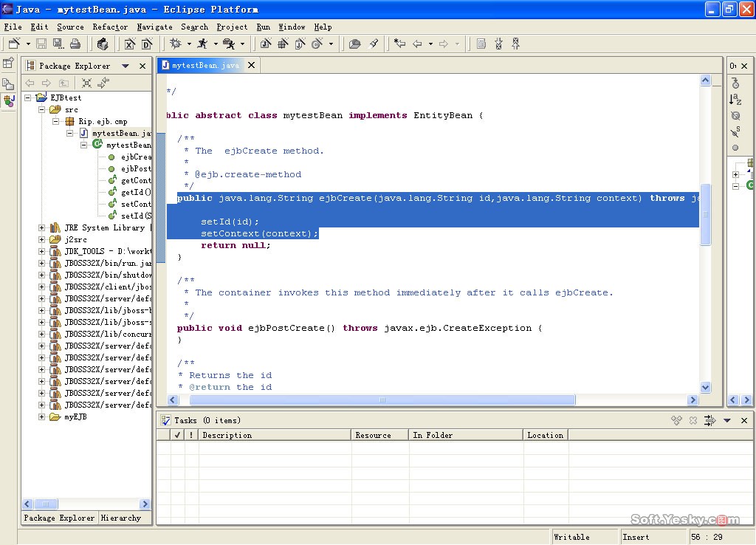756x545 pixels.
Task: Toggle Link with Editor in Package Explorer
Action: tap(103, 83)
